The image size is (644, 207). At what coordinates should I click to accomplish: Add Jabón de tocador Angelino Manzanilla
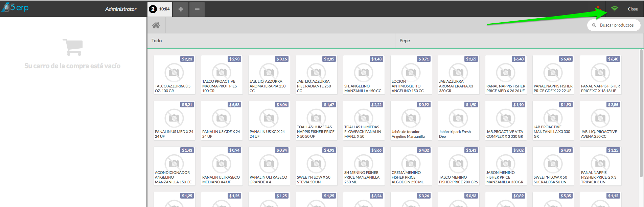[411, 121]
